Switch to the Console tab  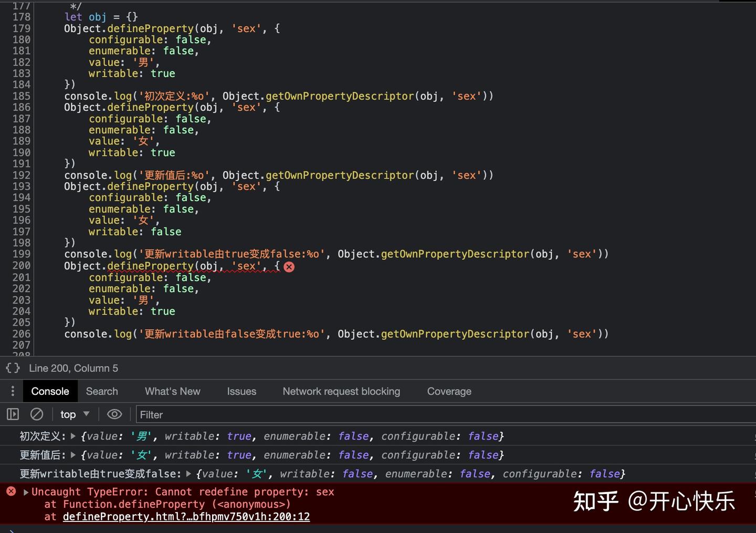tap(50, 391)
